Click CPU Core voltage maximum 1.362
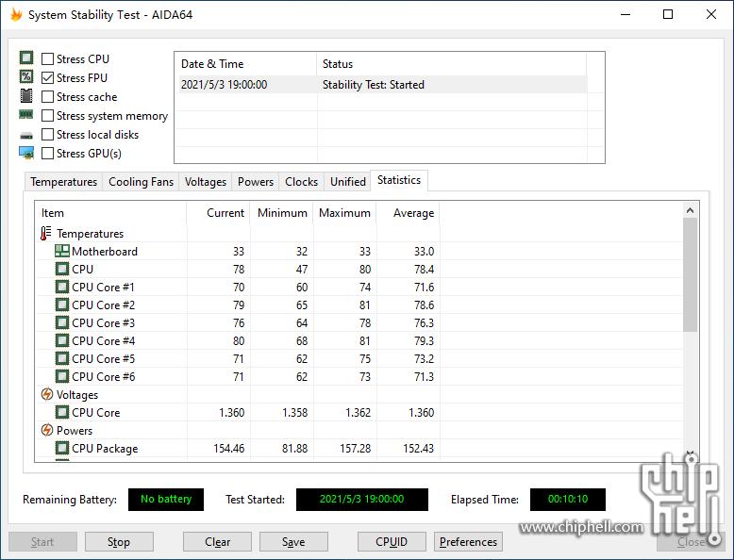734x560 pixels. [x=358, y=413]
